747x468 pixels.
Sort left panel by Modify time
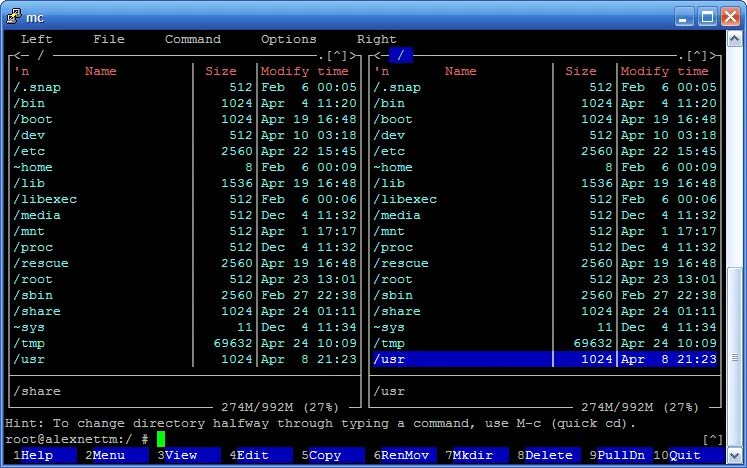(304, 71)
